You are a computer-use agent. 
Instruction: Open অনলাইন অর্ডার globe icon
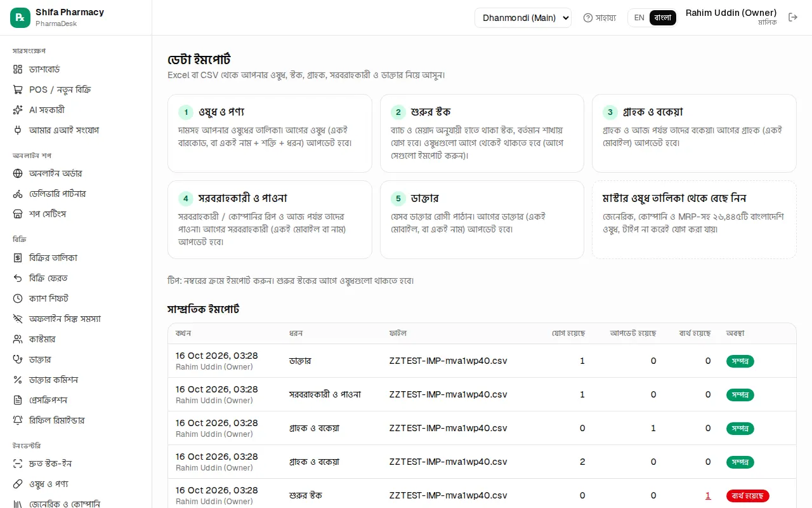point(18,173)
